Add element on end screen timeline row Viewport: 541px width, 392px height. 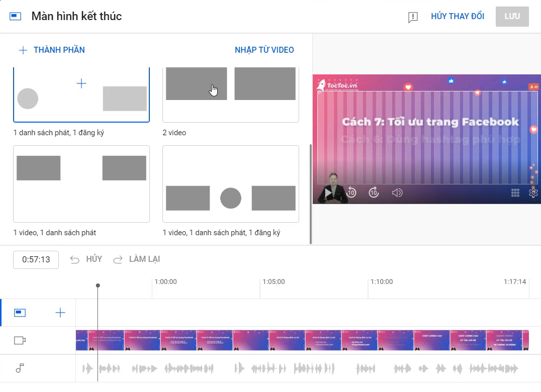tap(60, 313)
